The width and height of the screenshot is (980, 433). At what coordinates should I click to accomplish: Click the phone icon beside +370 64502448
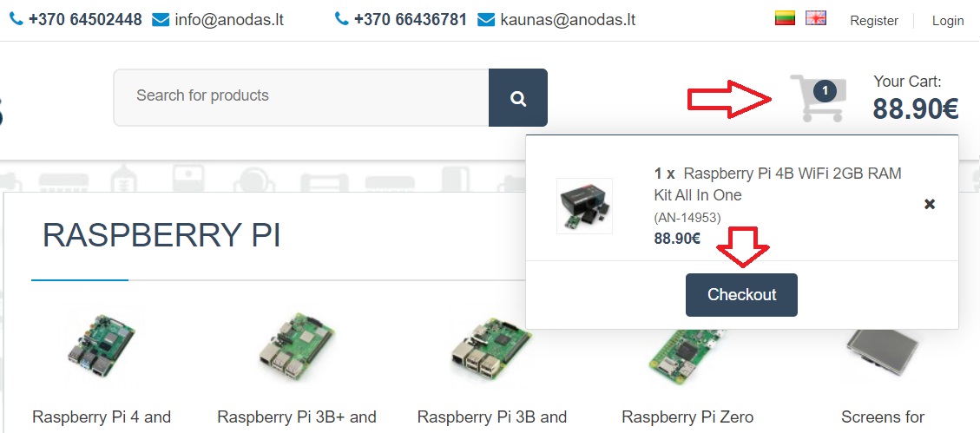[16, 19]
